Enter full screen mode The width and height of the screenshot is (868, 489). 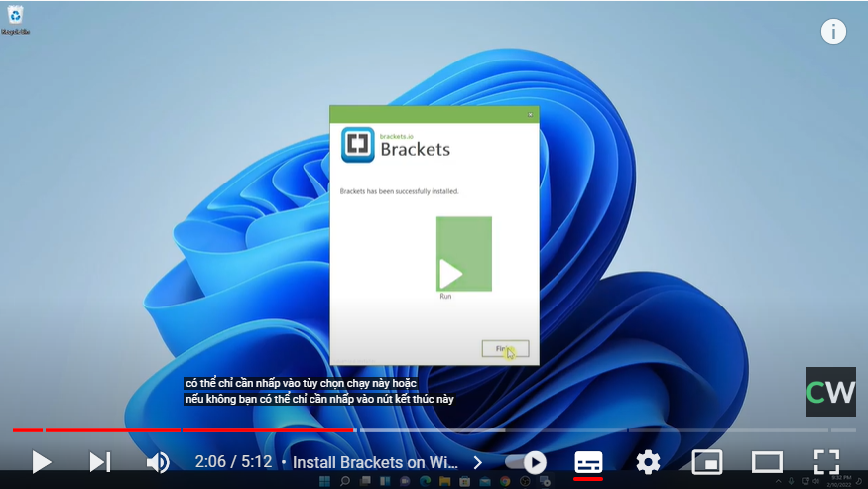826,462
